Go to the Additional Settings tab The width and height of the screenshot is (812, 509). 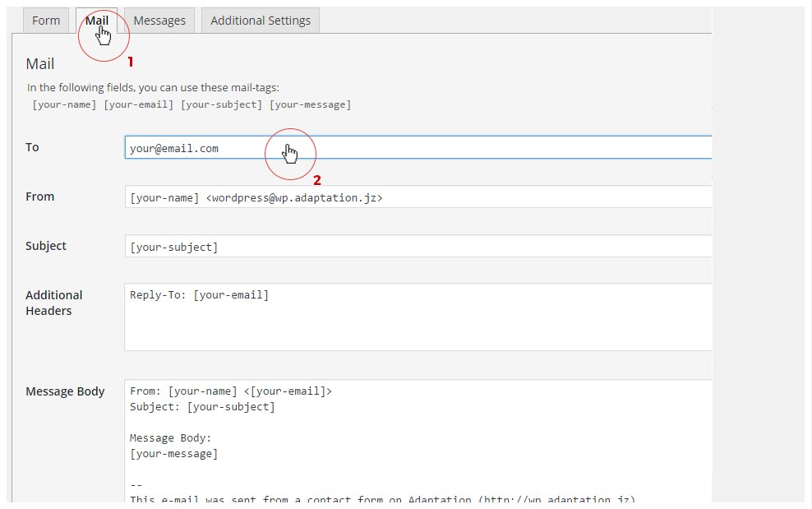[261, 21]
